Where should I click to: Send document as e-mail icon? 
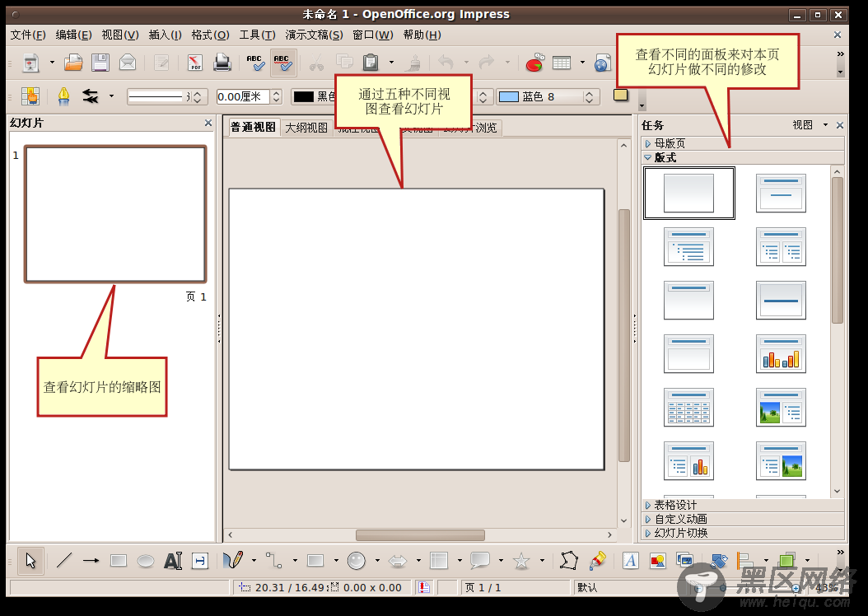128,63
